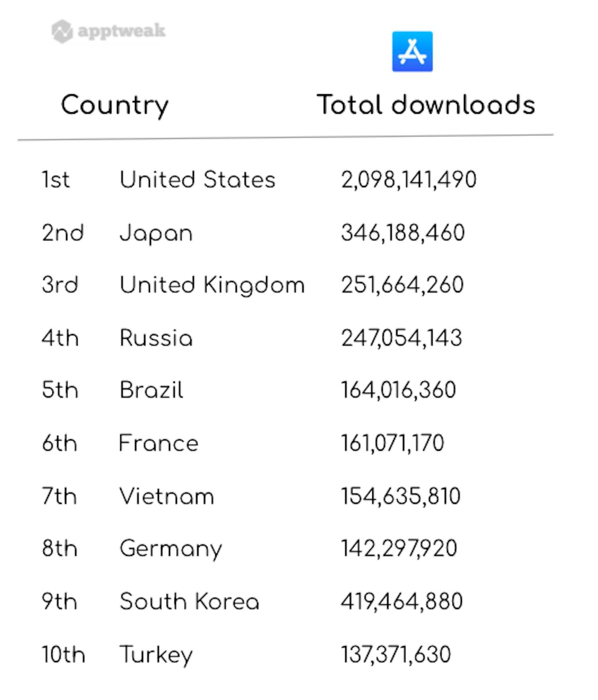Image resolution: width=598 pixels, height=700 pixels.
Task: Select Brazil in the country list
Action: coord(151,390)
